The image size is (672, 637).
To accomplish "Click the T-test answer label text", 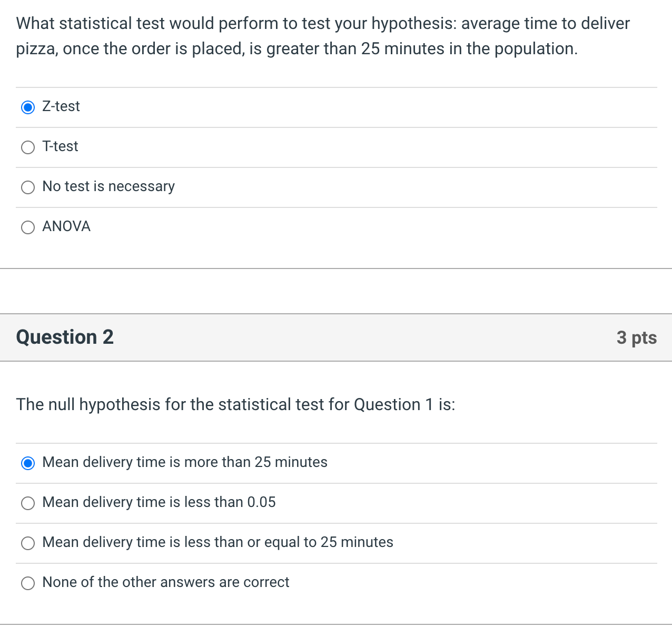I will point(60,147).
